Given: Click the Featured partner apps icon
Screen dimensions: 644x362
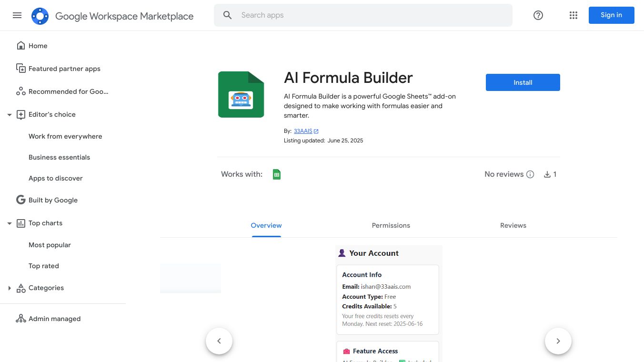Looking at the screenshot, I should click(21, 69).
